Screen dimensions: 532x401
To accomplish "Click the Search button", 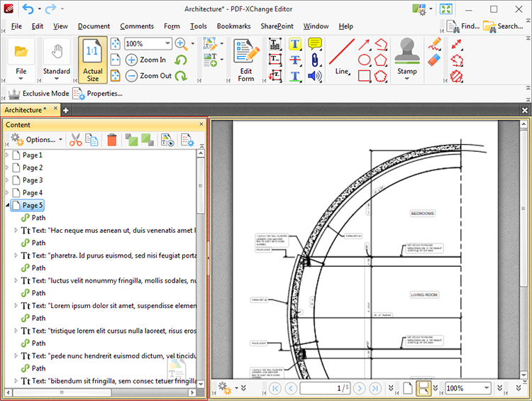I will coord(503,26).
